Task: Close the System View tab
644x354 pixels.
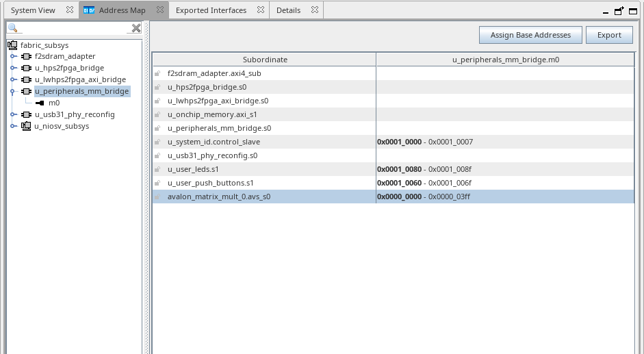Action: [70, 10]
